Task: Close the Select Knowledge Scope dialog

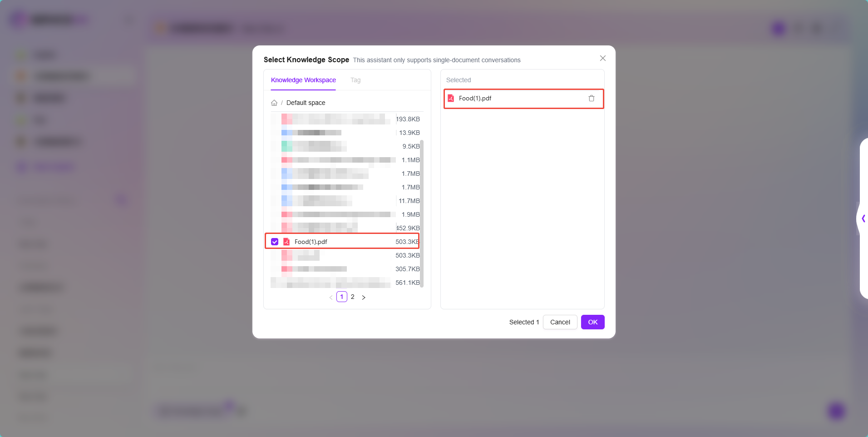Action: [602, 58]
